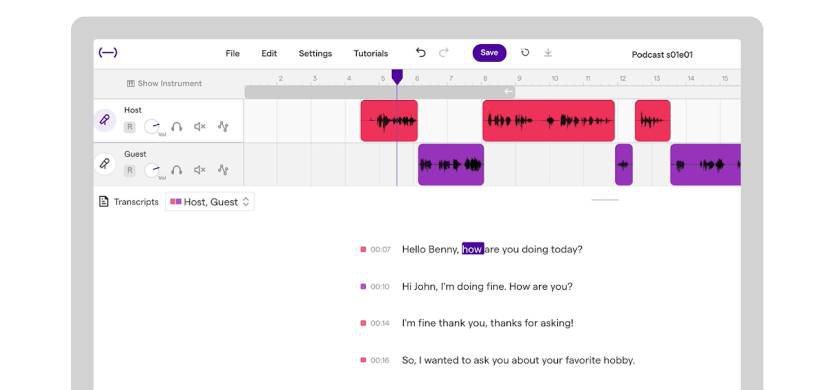
Task: Click the Save button
Action: pos(489,52)
